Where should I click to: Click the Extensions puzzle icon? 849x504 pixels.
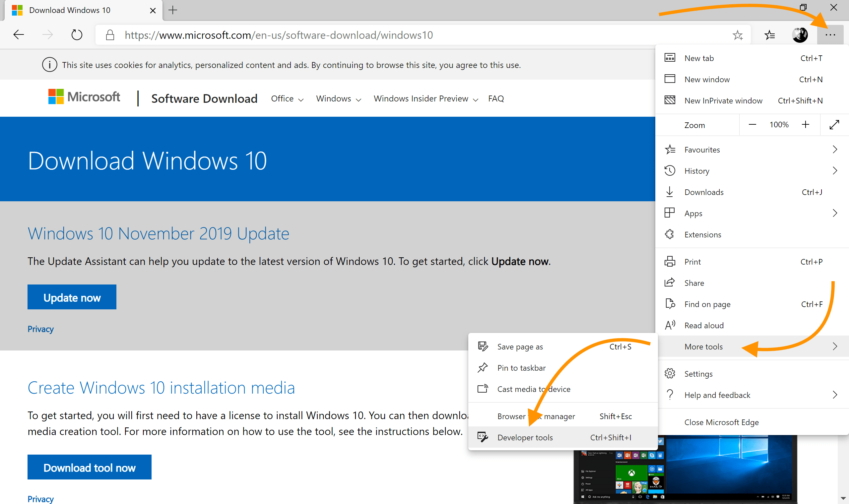click(670, 234)
